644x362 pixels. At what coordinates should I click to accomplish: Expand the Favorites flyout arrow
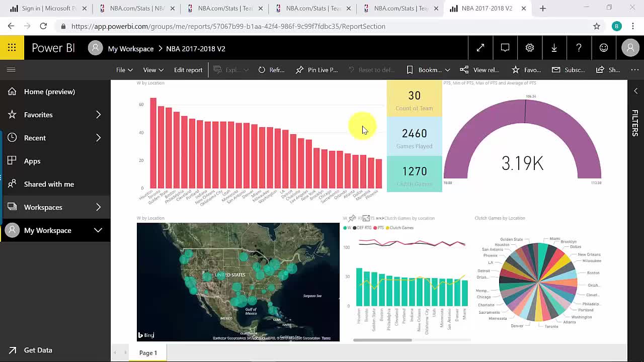click(x=98, y=115)
